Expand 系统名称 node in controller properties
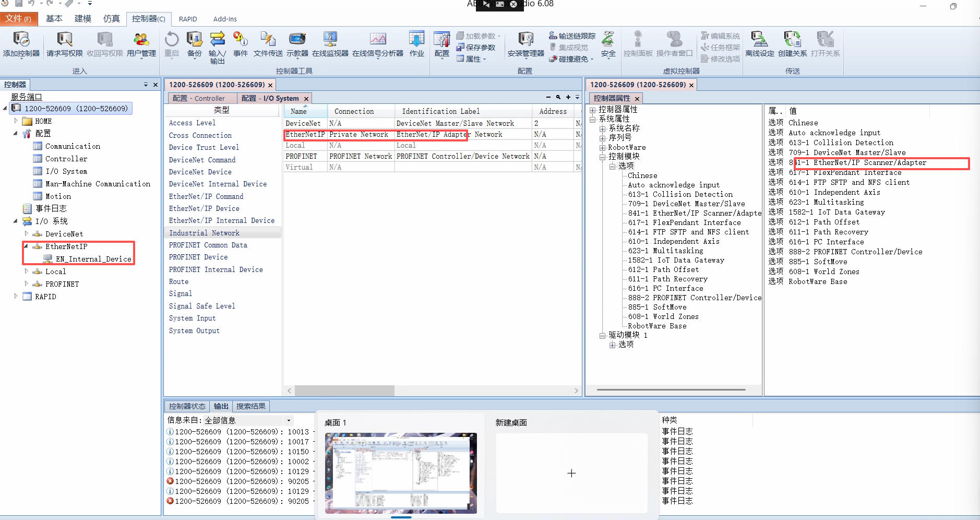 click(603, 128)
